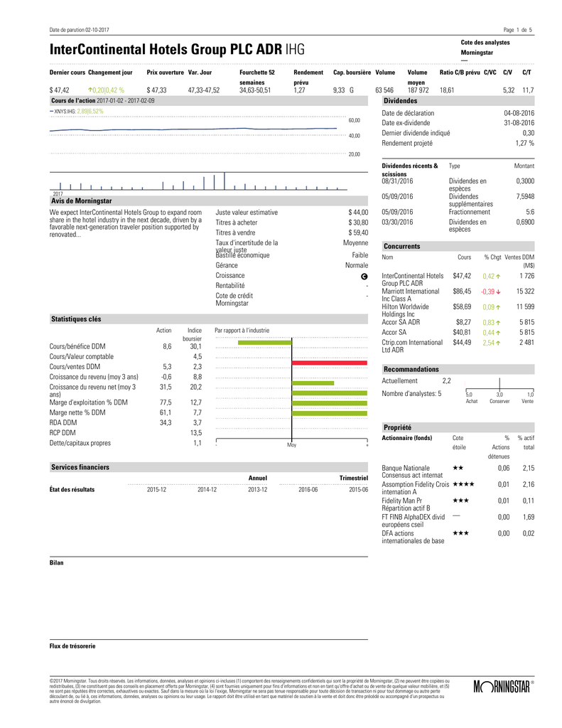The width and height of the screenshot is (562, 728).
Task: Click the Flux de trésorerie section label
Action: click(72, 646)
